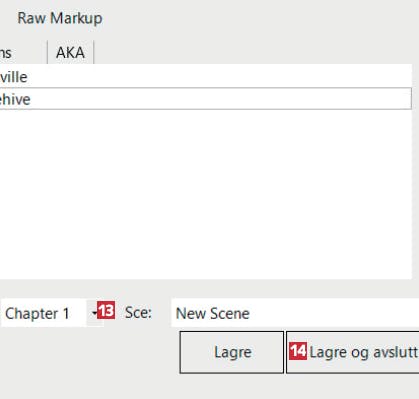Image resolution: width=419 pixels, height=399 pixels.
Task: Place the cursor after the "New Scene" text
Action: (251, 313)
